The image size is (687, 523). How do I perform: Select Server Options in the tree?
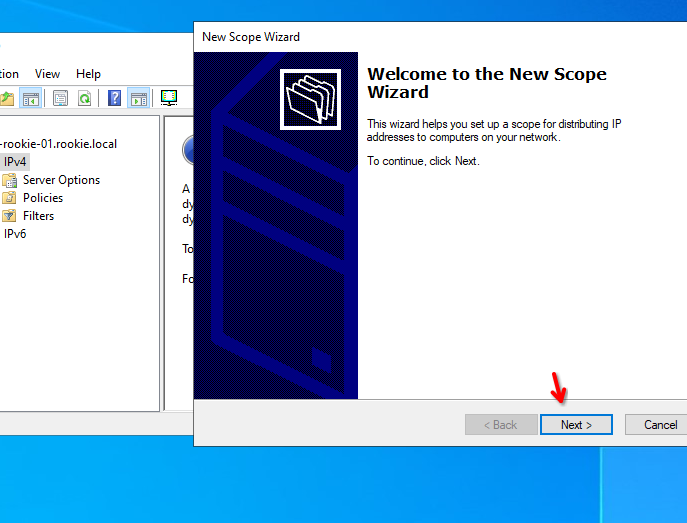pos(61,180)
